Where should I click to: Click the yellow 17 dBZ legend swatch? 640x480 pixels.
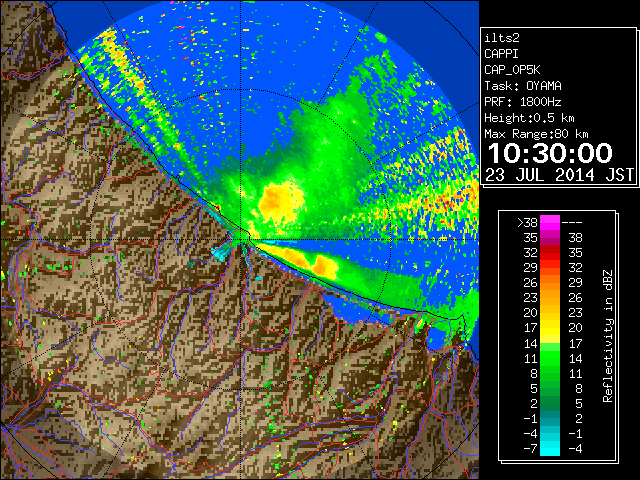pos(550,328)
